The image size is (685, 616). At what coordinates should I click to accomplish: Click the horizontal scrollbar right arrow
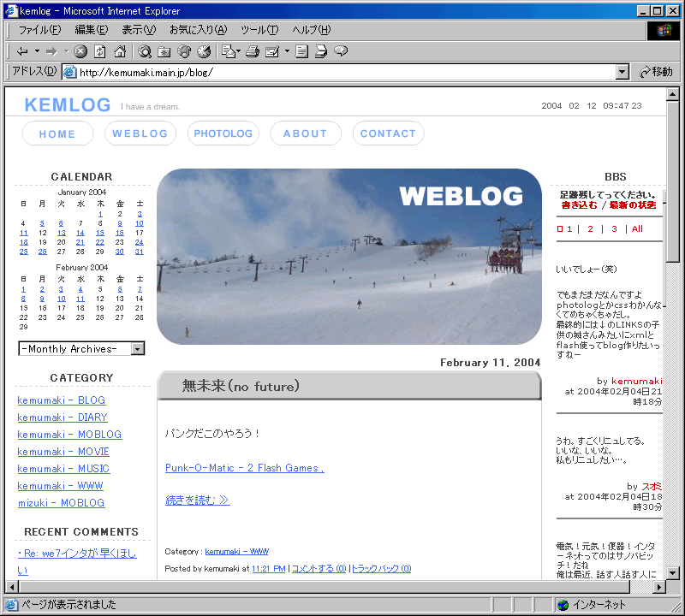click(x=659, y=587)
